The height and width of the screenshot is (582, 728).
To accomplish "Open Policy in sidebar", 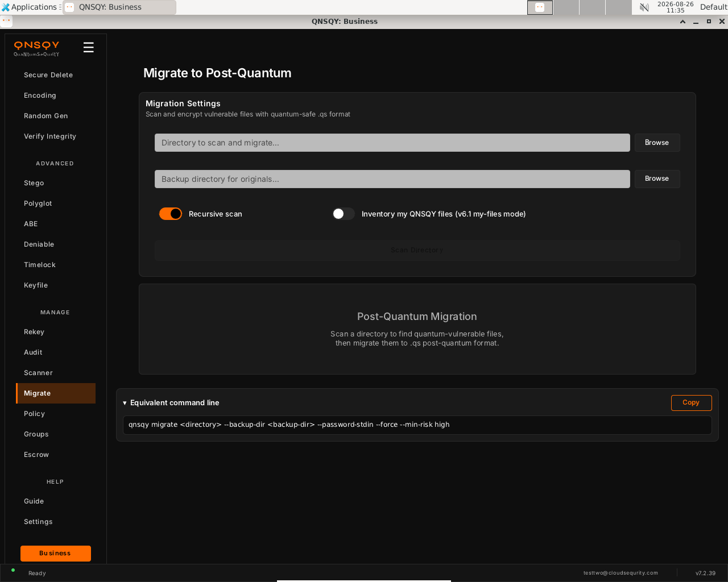I will tap(56, 414).
